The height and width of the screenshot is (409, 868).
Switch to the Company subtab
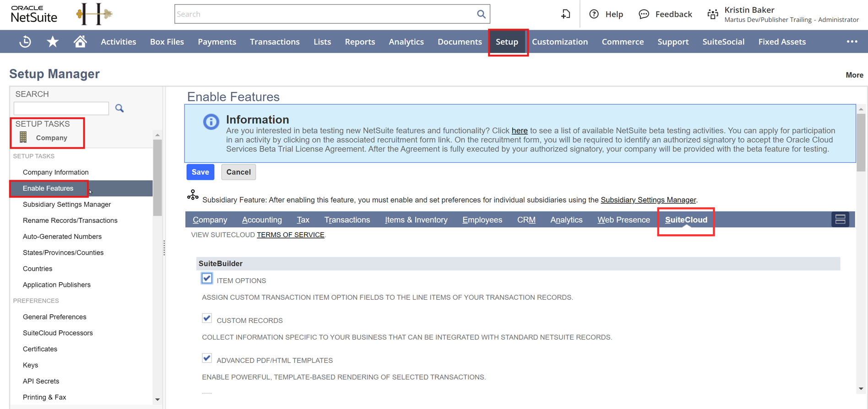click(210, 220)
